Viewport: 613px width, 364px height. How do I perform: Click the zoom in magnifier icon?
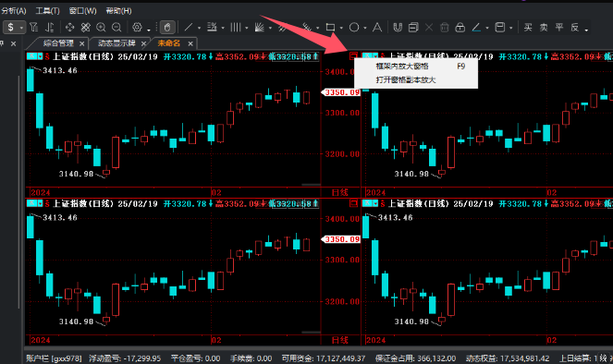point(101,28)
